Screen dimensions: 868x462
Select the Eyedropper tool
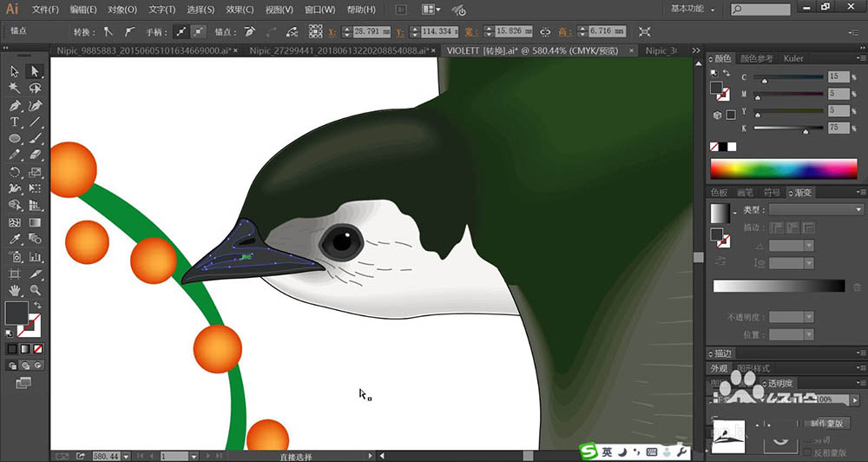point(15,240)
